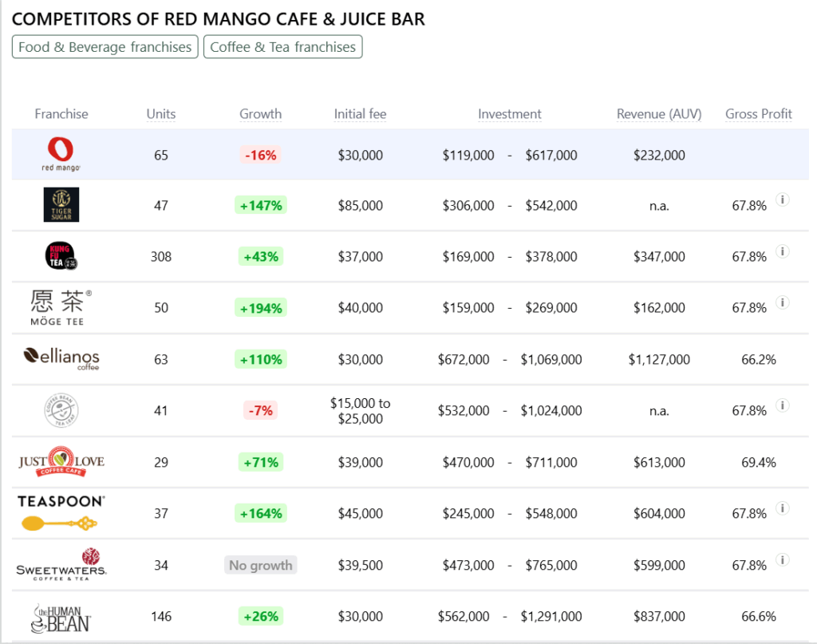
Task: Click the Franchise column header
Action: [x=61, y=113]
